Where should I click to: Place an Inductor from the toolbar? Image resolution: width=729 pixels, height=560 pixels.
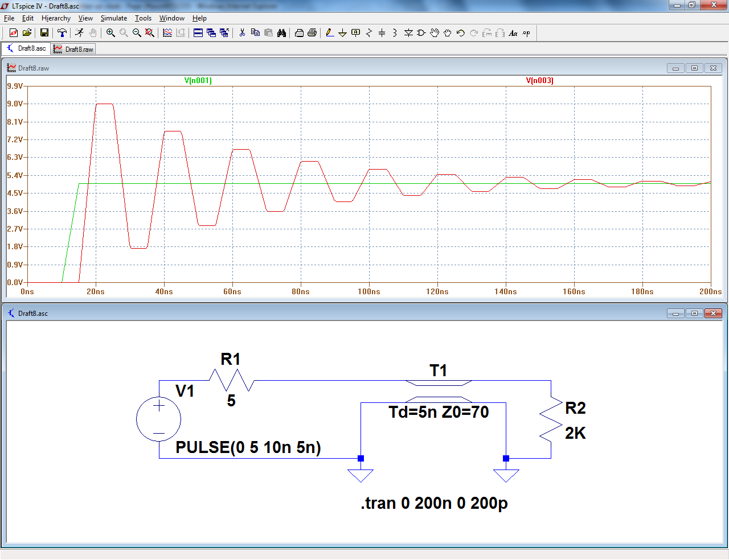[395, 33]
